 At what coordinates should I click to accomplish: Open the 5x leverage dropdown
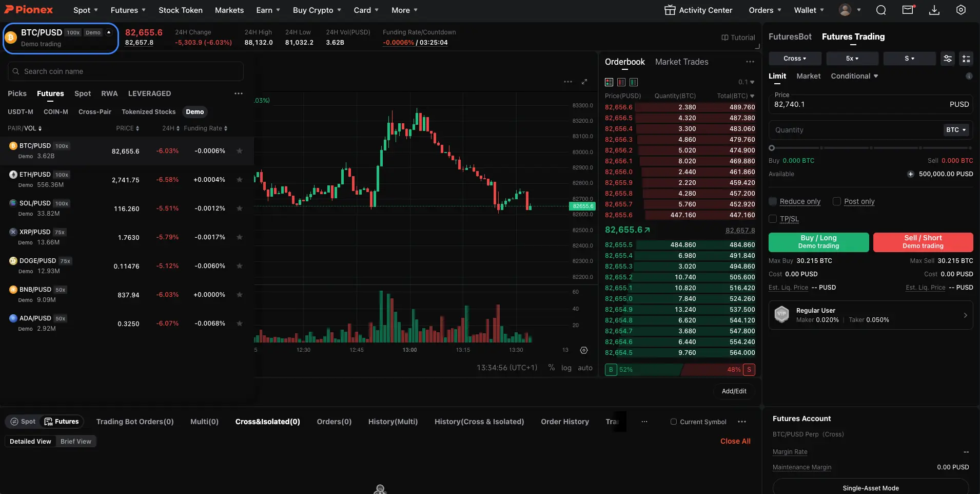[x=853, y=59]
